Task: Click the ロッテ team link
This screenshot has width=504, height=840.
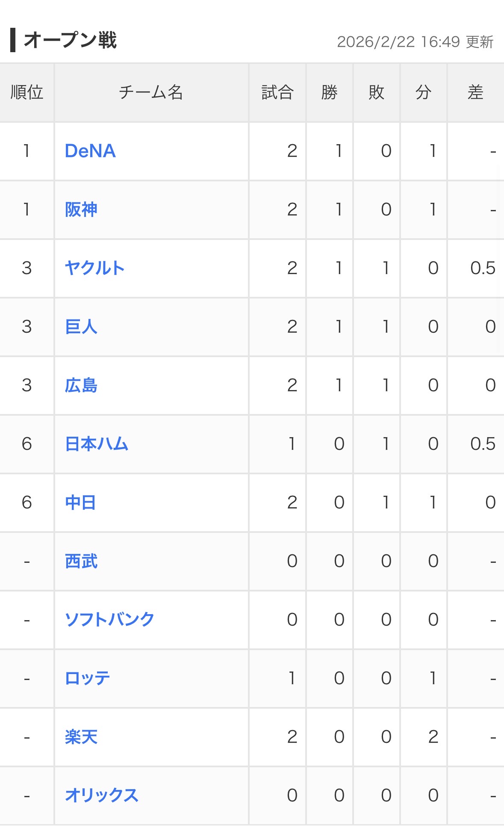Action: click(88, 678)
